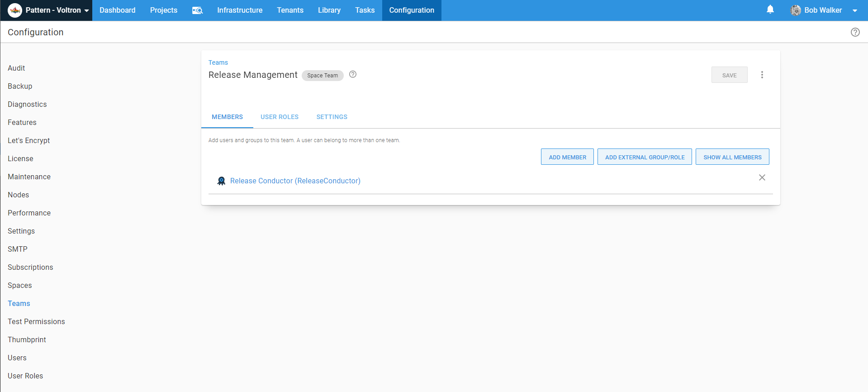Viewport: 868px width, 392px height.
Task: Open License in the sidebar
Action: coord(20,158)
